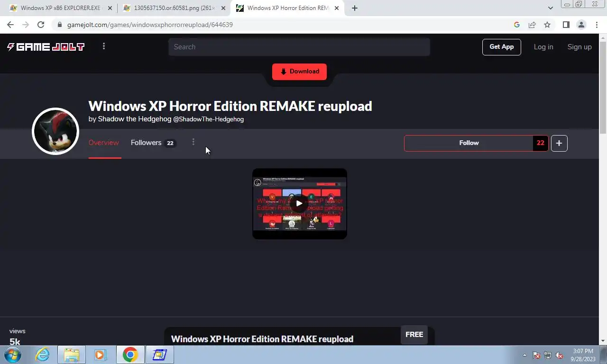Click the Google icon in address bar
This screenshot has width=607, height=364.
tap(517, 25)
